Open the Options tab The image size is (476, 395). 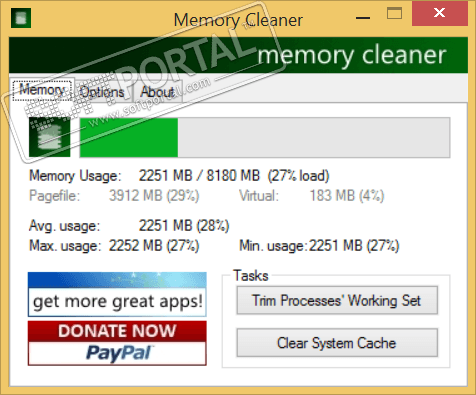tap(102, 92)
